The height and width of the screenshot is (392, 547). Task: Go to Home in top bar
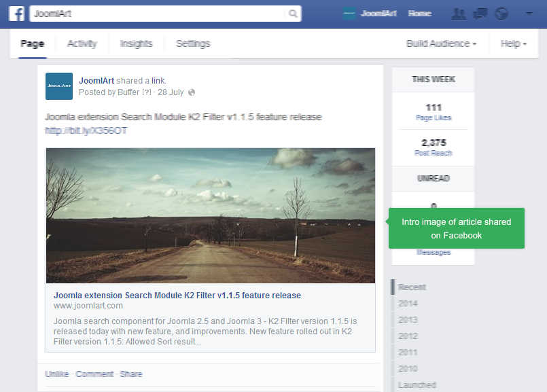420,14
